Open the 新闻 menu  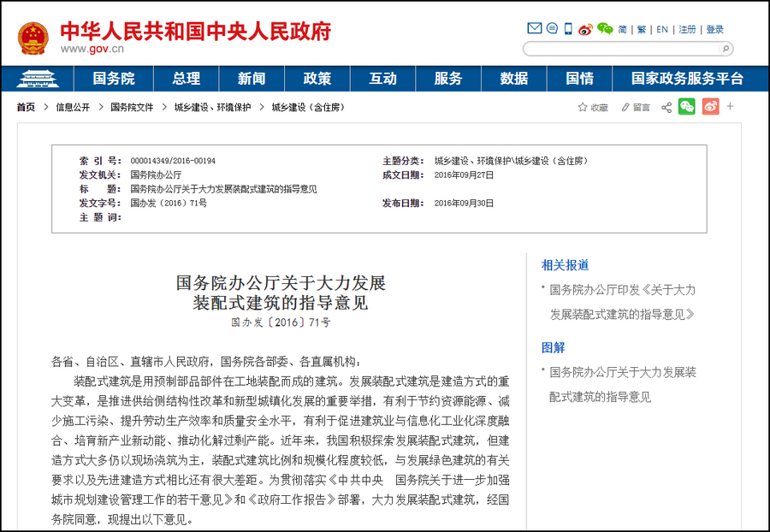click(x=252, y=79)
